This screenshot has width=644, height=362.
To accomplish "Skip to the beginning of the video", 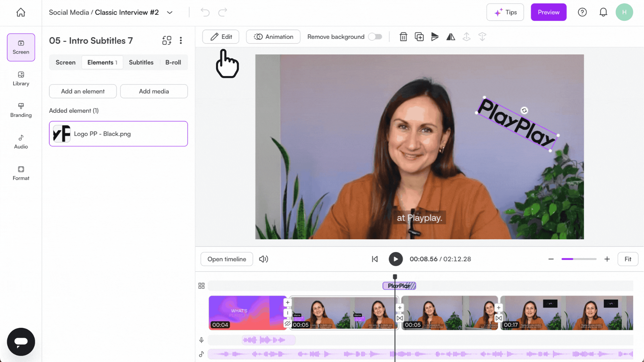I will click(375, 259).
